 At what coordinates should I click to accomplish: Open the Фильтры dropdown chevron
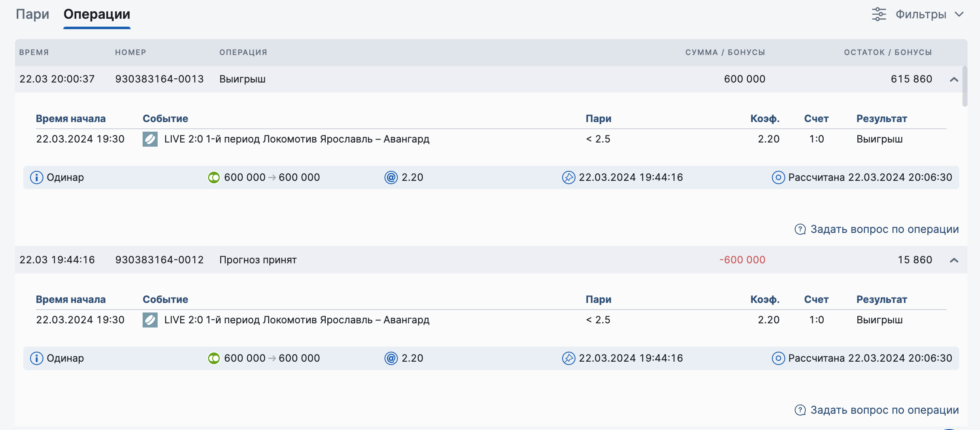[x=959, y=14]
